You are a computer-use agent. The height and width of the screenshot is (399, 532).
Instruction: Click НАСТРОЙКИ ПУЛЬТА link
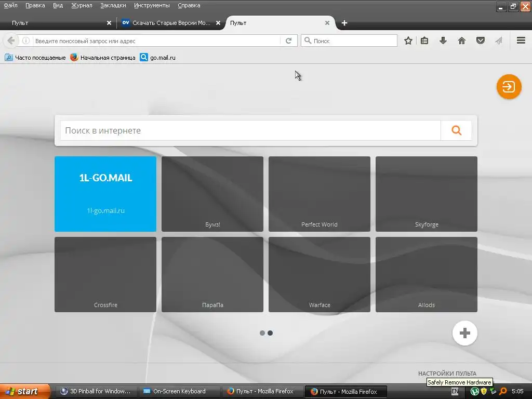pos(447,373)
